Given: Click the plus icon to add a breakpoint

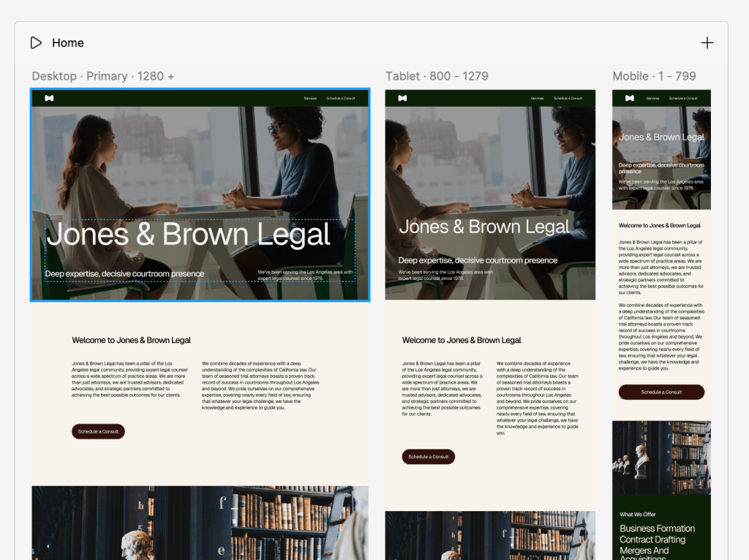Looking at the screenshot, I should point(707,43).
